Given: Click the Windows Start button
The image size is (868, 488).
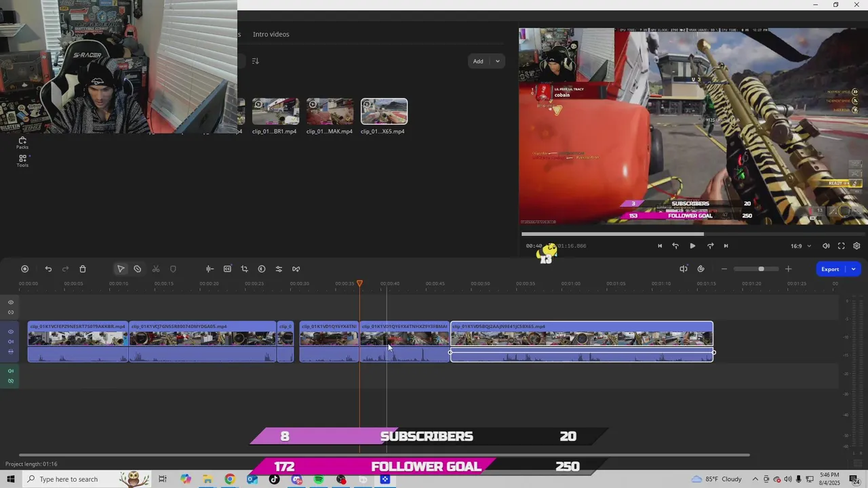Looking at the screenshot, I should (11, 479).
